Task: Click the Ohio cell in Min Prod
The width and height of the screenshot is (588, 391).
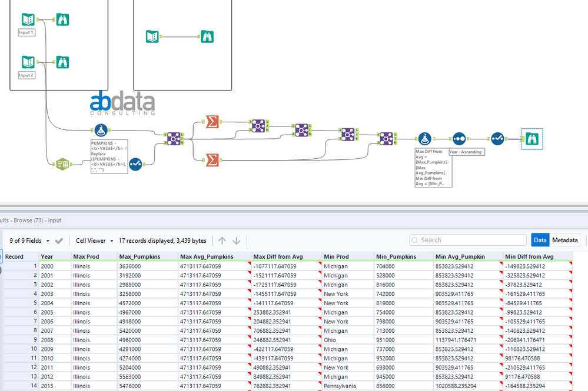Action: coord(348,340)
